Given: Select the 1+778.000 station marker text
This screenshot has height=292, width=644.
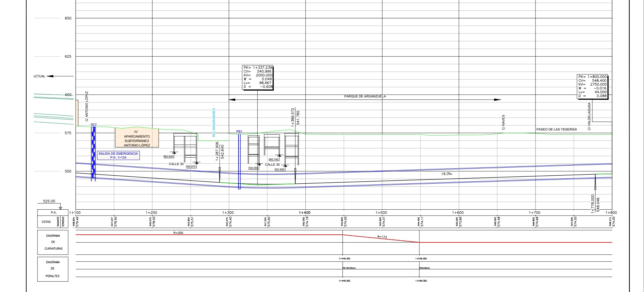Looking at the screenshot, I should point(593,203).
